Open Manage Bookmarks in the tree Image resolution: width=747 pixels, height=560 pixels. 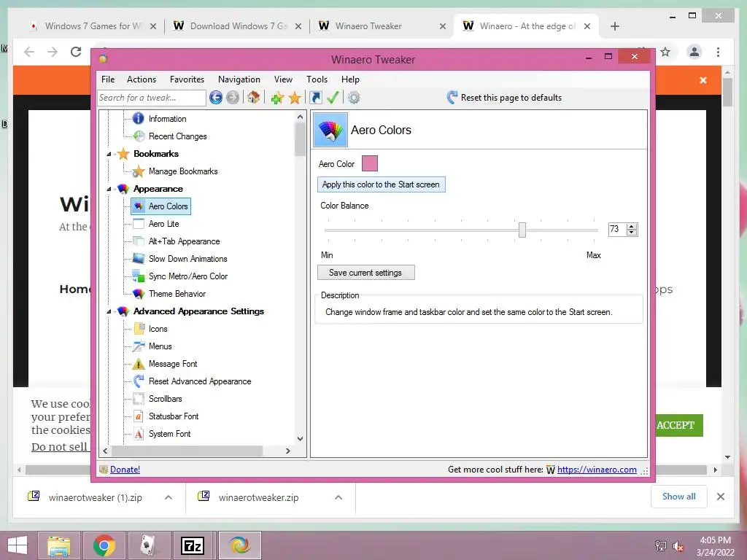(x=183, y=171)
